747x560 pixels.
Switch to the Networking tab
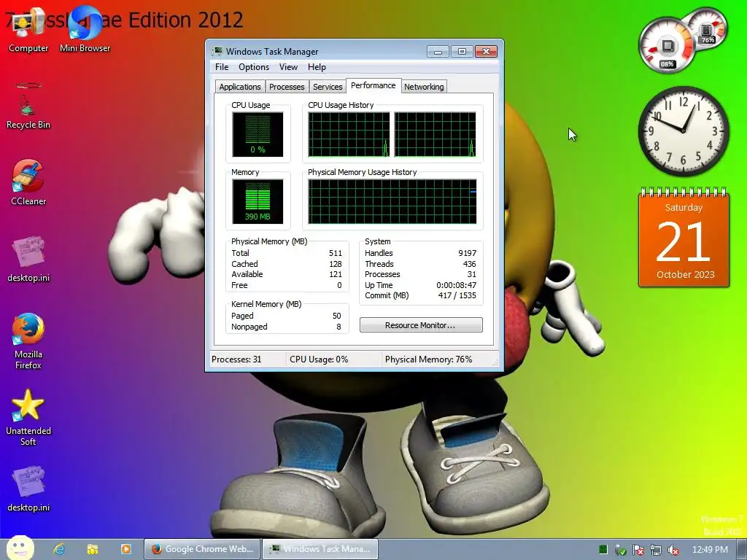(424, 87)
